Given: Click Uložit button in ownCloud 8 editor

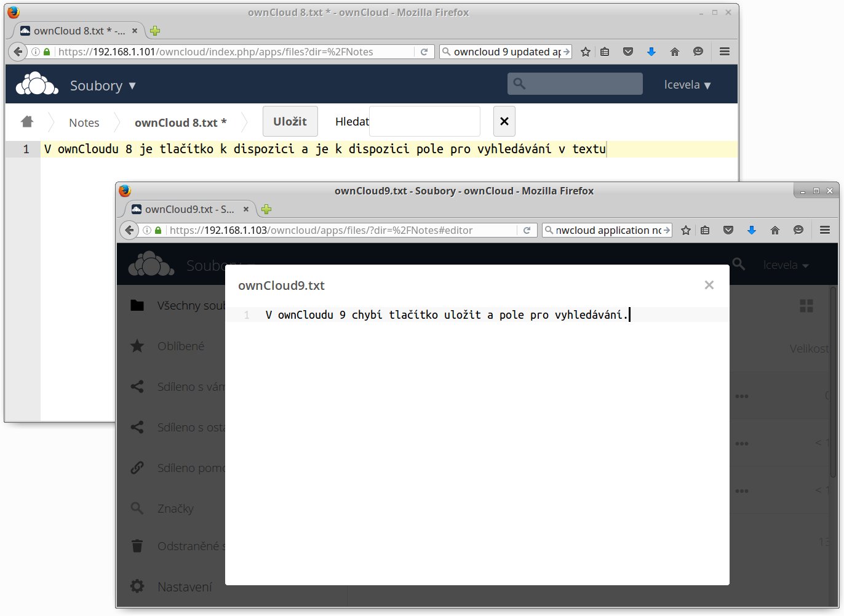Looking at the screenshot, I should 290,121.
